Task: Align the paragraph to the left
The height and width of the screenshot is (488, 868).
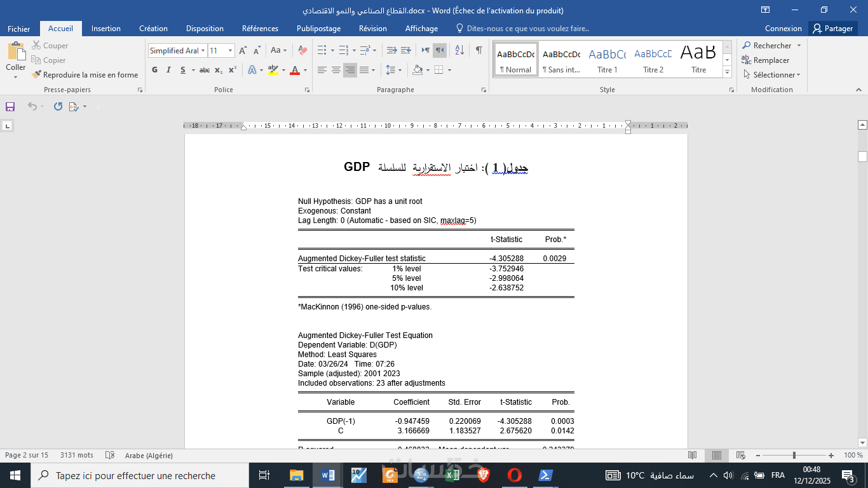Action: coord(322,70)
